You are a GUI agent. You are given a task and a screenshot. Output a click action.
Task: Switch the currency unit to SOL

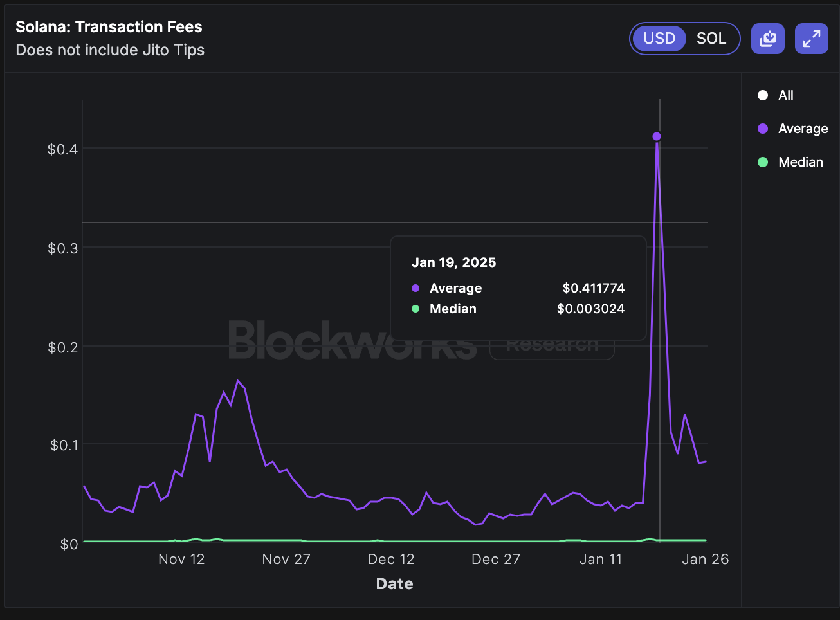[711, 39]
